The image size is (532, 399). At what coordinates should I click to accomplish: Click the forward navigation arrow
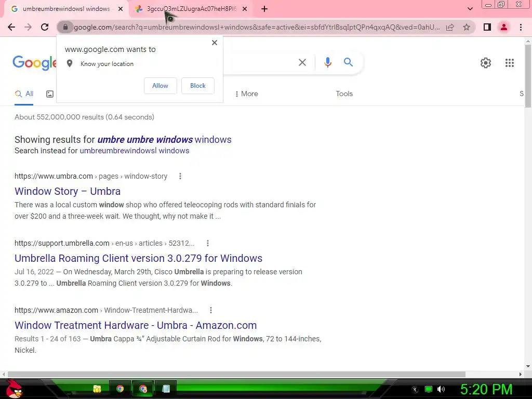pyautogui.click(x=28, y=27)
